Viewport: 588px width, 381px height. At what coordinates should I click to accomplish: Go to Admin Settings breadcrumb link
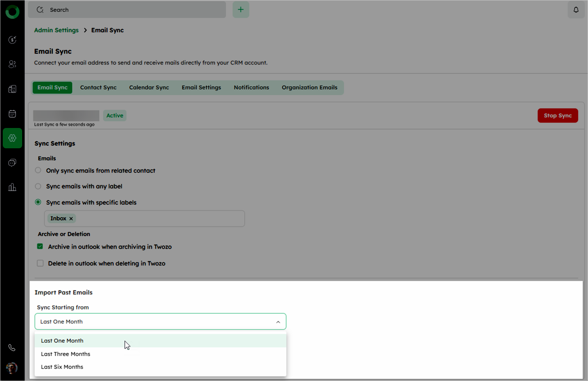56,30
